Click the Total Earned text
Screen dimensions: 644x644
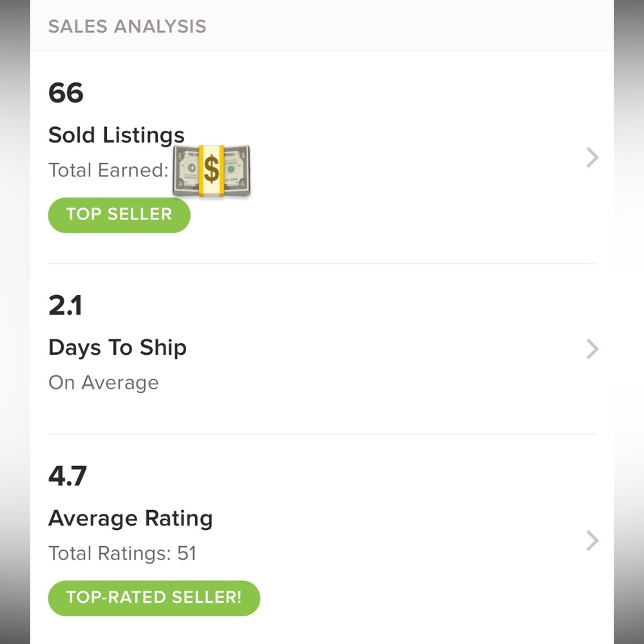pos(108,170)
